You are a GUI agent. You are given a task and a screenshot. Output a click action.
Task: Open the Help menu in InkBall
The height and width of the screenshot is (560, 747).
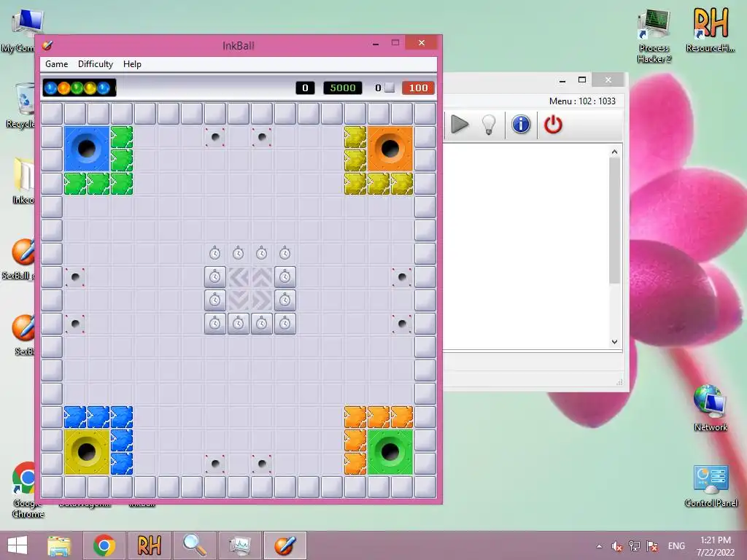tap(132, 64)
